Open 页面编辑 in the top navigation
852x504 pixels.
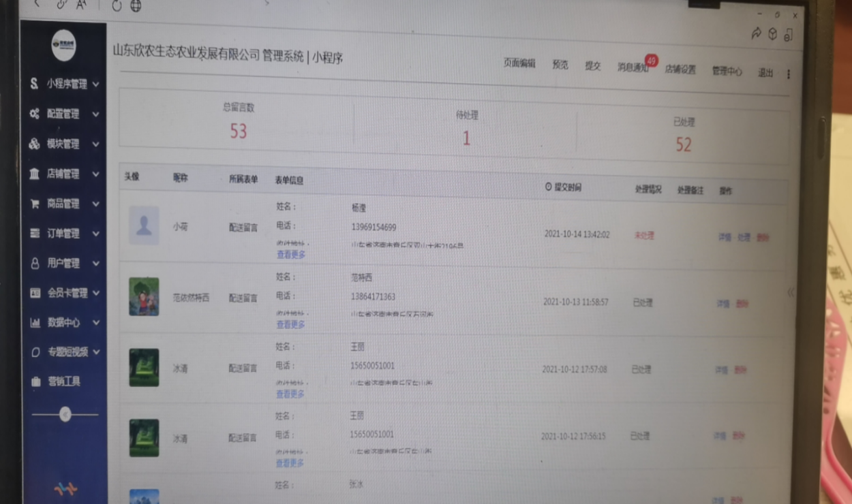[519, 63]
